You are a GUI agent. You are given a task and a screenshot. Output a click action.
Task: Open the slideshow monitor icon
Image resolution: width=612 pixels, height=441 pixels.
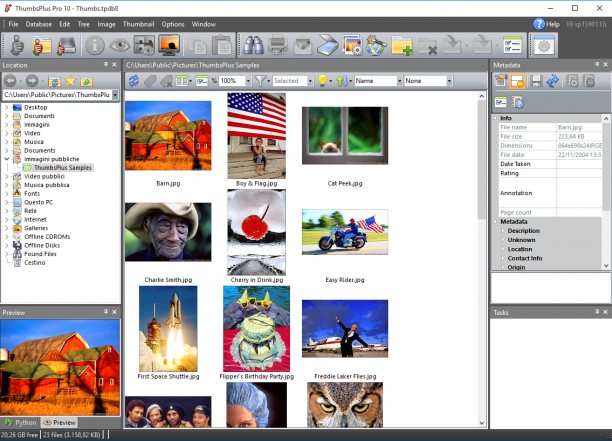(x=169, y=45)
